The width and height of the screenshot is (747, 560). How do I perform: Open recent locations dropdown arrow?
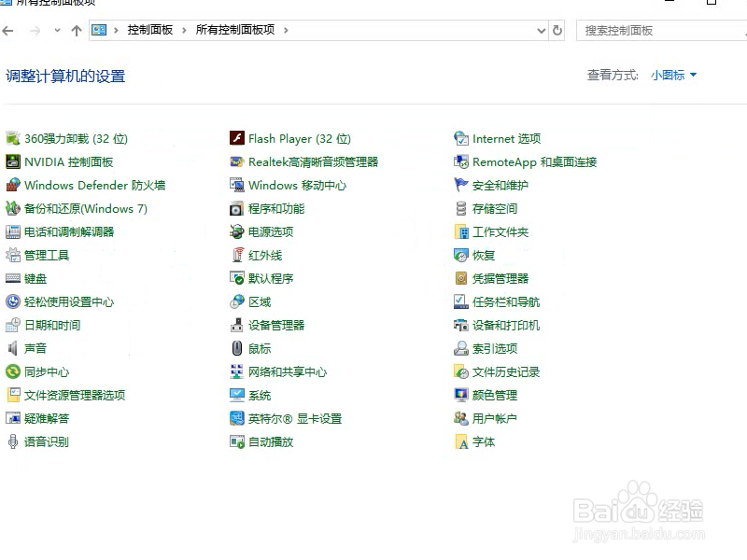[57, 31]
